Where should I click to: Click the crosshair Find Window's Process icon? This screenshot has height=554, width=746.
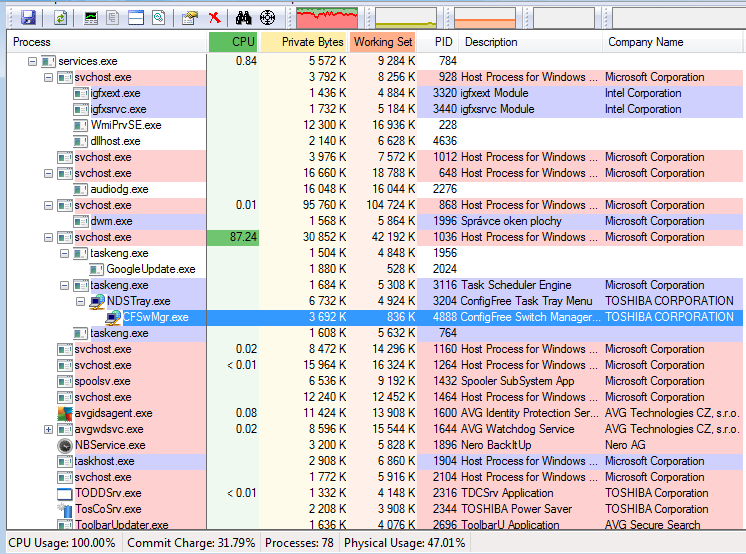coord(267,17)
